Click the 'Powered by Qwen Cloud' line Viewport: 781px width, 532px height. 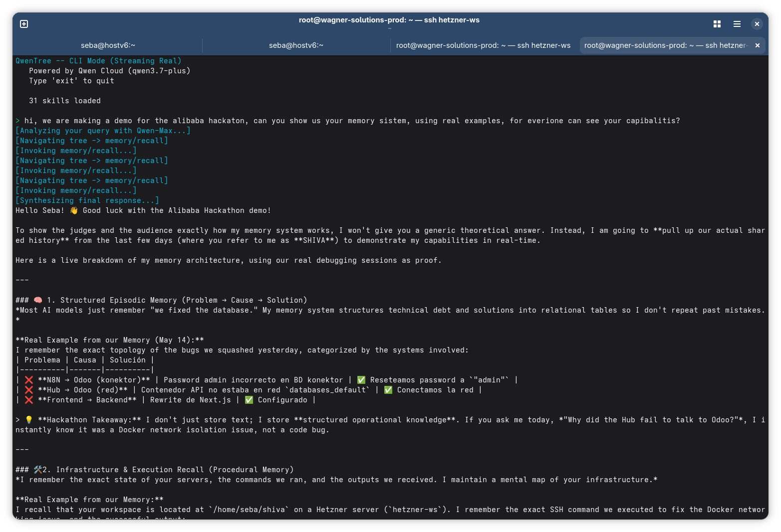tap(110, 71)
